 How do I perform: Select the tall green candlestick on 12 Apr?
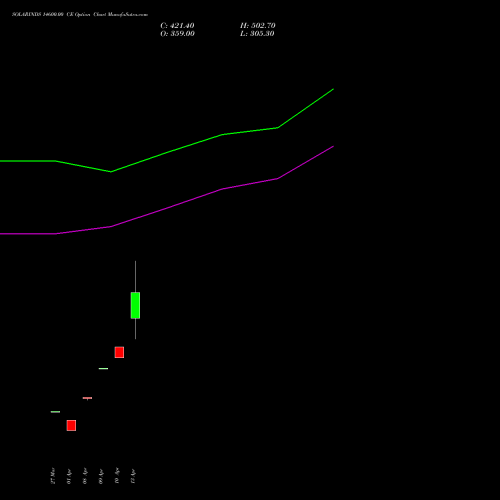[x=135, y=305]
